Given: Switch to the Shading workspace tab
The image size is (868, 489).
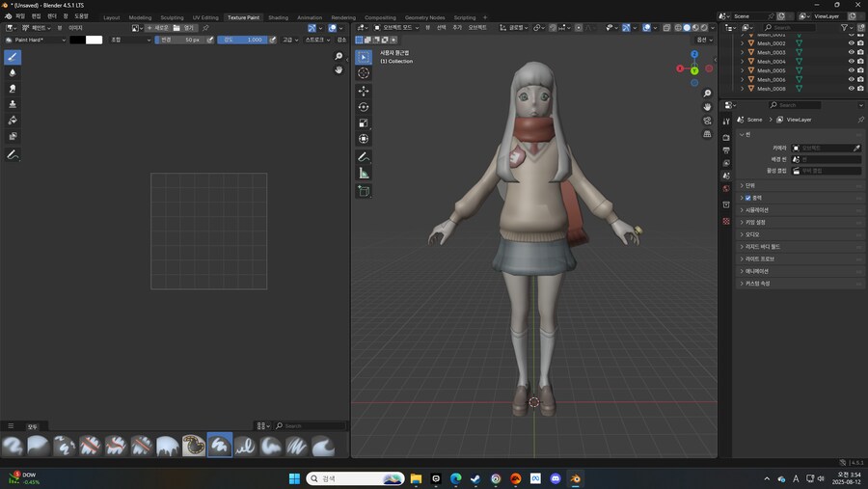Looking at the screenshot, I should [278, 17].
